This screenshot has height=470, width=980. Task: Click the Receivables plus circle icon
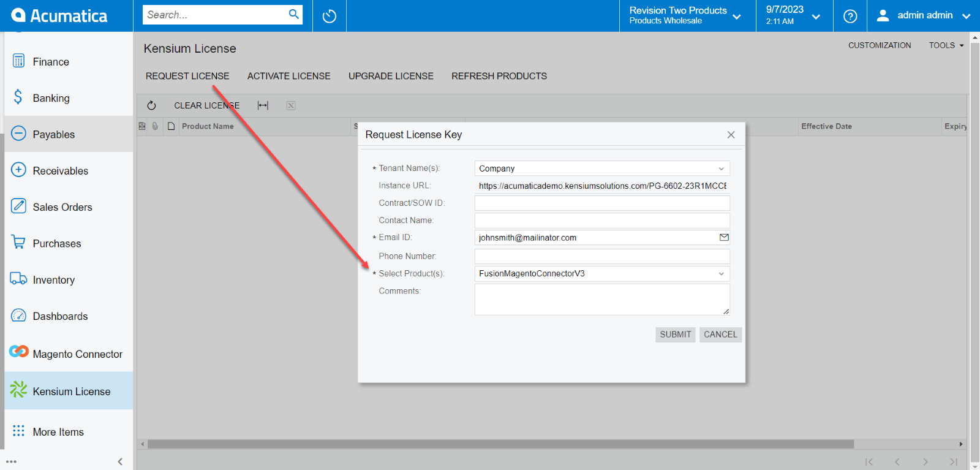click(x=19, y=169)
